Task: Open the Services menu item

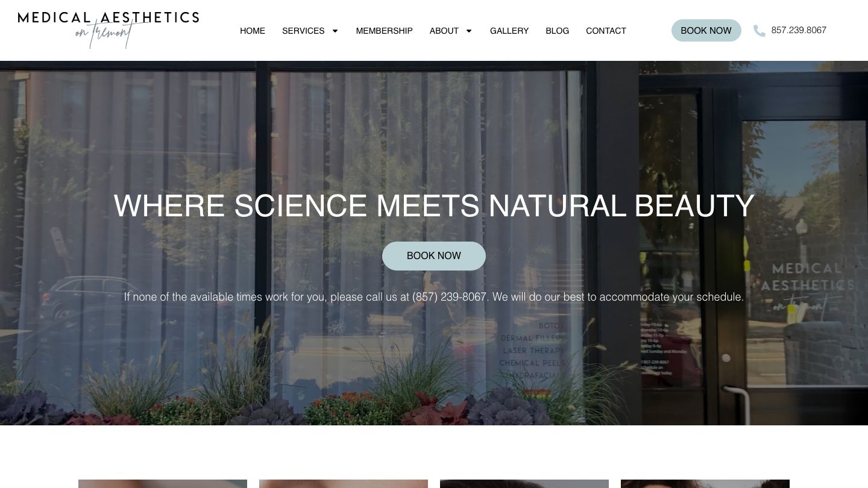Action: [x=303, y=31]
